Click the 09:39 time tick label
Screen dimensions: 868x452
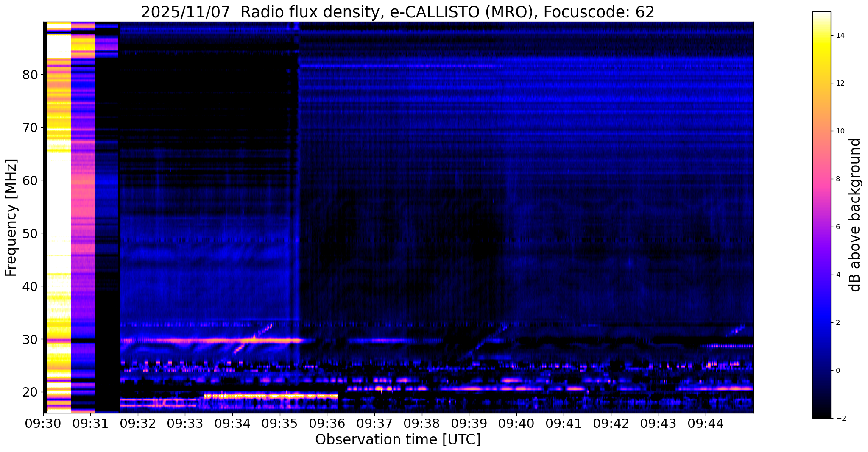[x=469, y=423]
